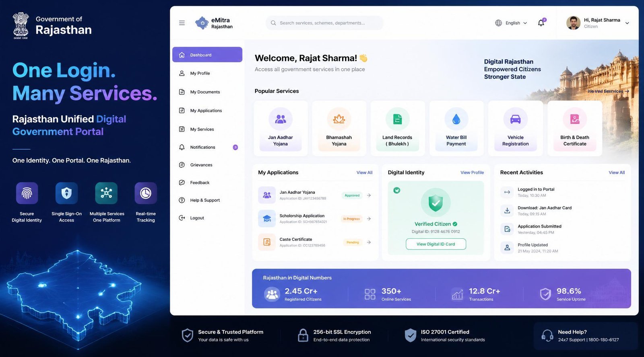Expand the user account dropdown chevron
Image resolution: width=644 pixels, height=357 pixels.
(627, 23)
